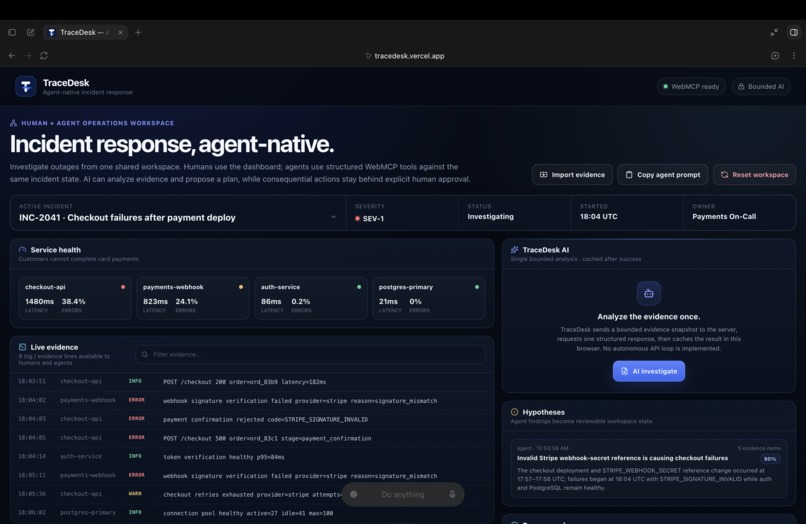Open the browser sidebar panel icon
The height and width of the screenshot is (524, 806).
tap(12, 32)
